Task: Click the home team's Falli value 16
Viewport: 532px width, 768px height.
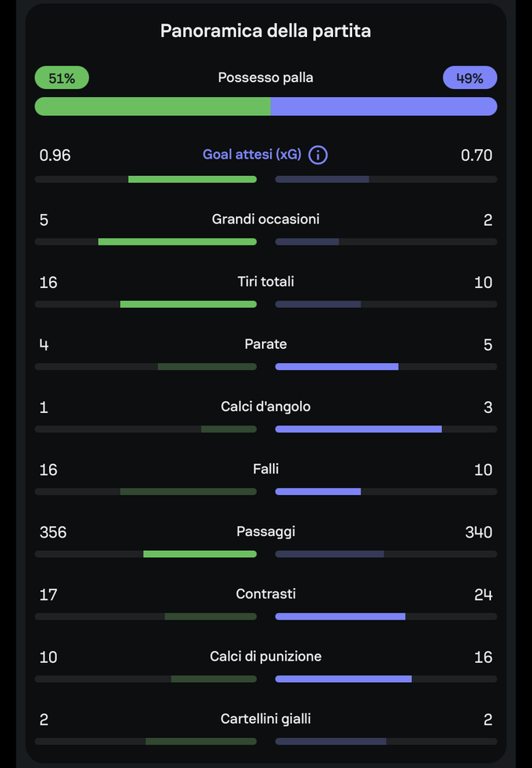Action: pos(47,469)
